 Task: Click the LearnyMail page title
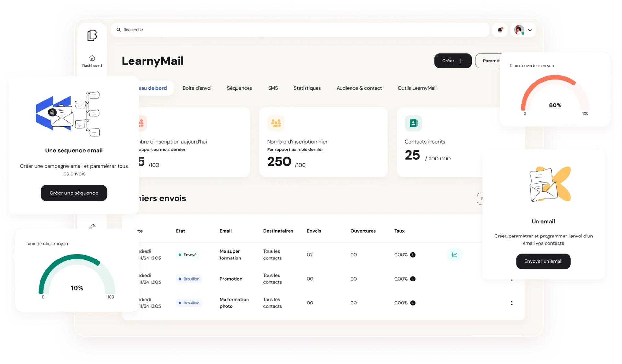(153, 61)
